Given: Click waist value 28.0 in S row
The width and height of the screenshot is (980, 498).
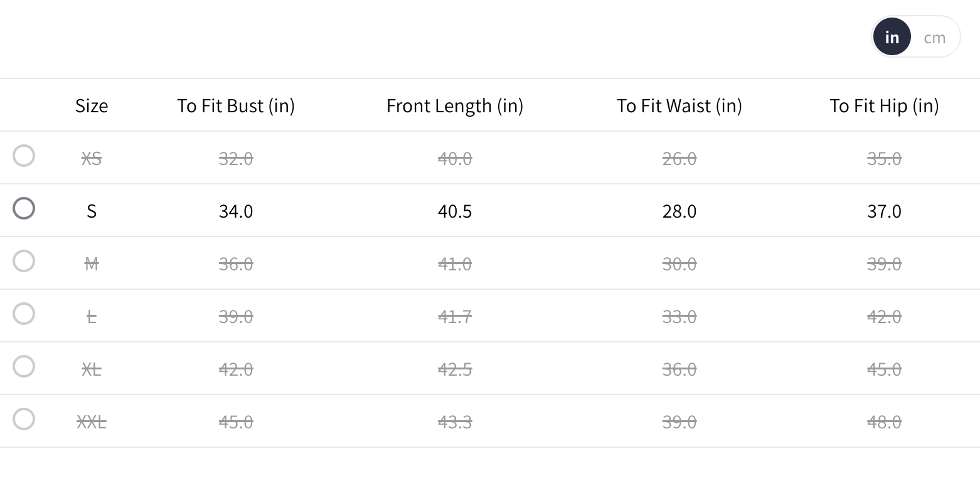Looking at the screenshot, I should [x=679, y=211].
